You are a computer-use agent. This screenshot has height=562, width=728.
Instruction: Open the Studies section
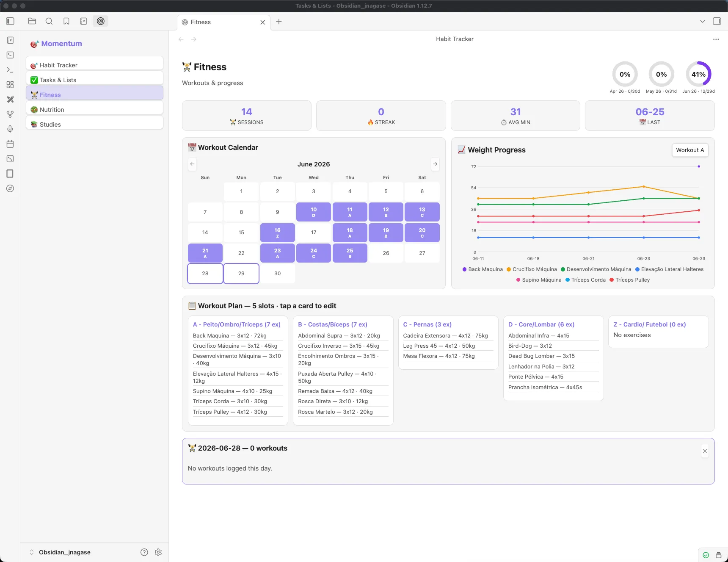[94, 122]
